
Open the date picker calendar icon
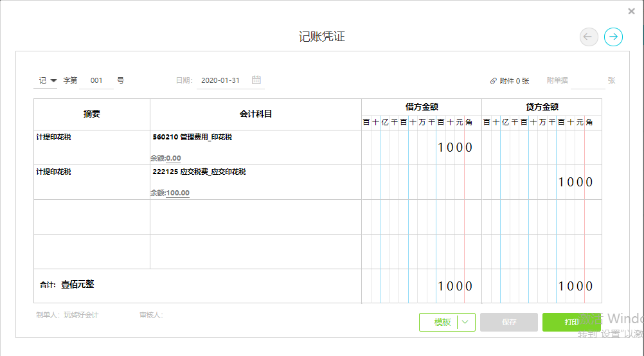coord(256,80)
